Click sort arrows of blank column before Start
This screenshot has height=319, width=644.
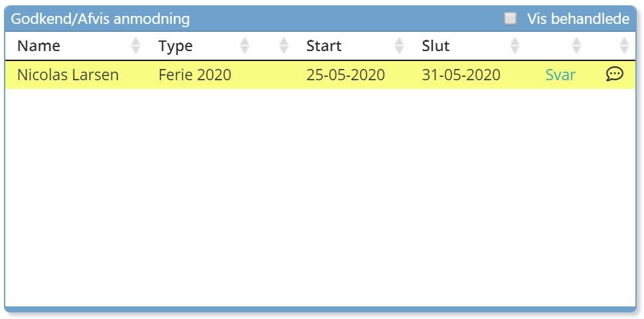[x=284, y=46]
